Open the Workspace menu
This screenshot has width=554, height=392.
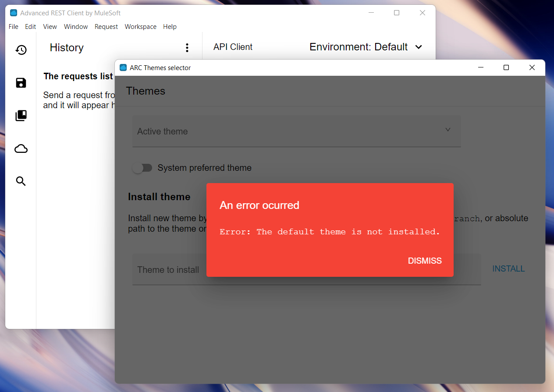[140, 27]
